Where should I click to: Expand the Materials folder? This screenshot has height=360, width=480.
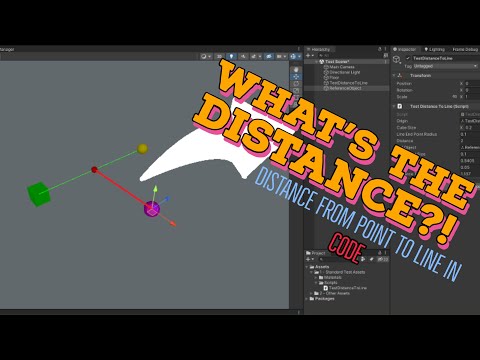pyautogui.click(x=316, y=277)
